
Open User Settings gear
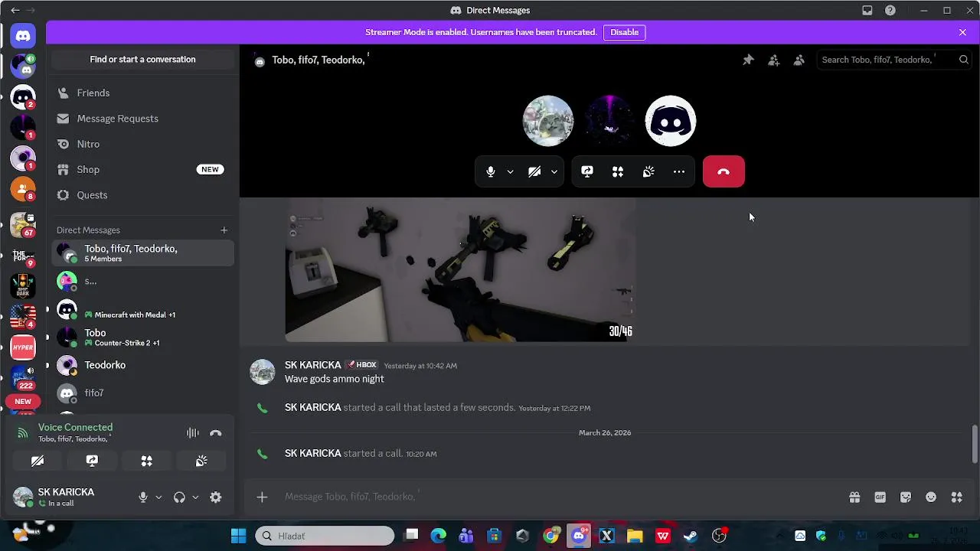point(216,497)
